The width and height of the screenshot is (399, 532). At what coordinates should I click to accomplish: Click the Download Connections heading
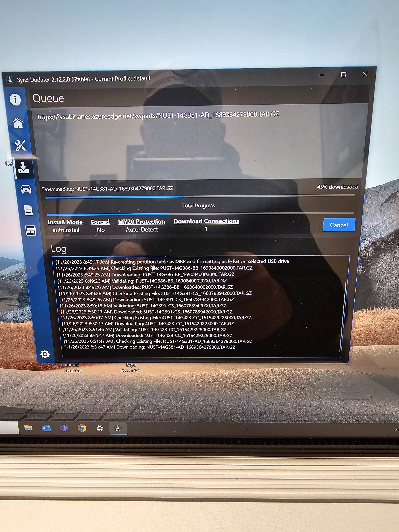pyautogui.click(x=206, y=221)
